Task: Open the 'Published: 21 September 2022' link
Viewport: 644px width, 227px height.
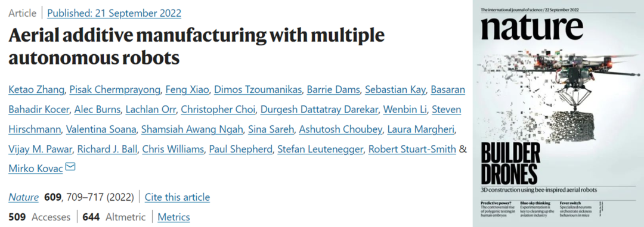Action: tap(114, 13)
